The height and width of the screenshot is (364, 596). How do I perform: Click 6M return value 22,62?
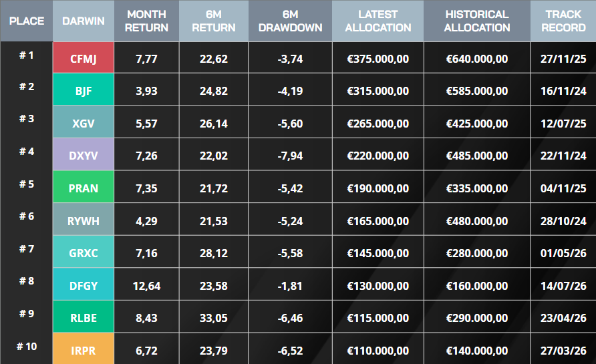[x=214, y=59]
